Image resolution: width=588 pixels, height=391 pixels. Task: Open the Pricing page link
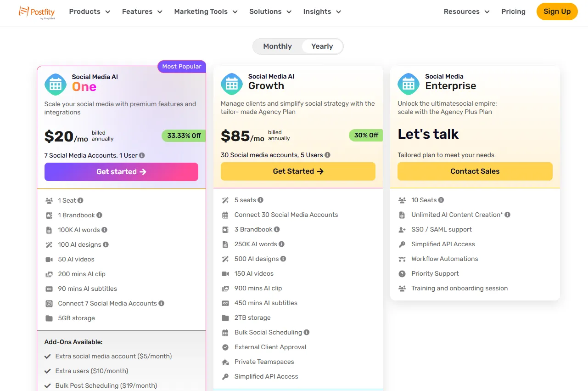point(513,11)
